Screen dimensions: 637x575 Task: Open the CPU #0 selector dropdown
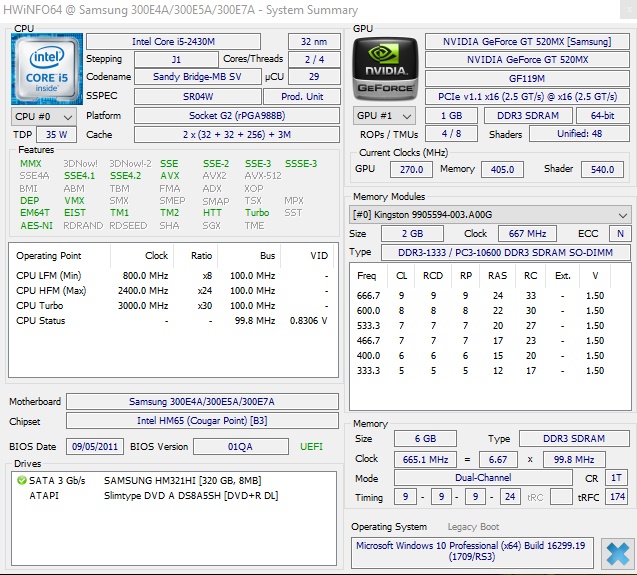44,117
